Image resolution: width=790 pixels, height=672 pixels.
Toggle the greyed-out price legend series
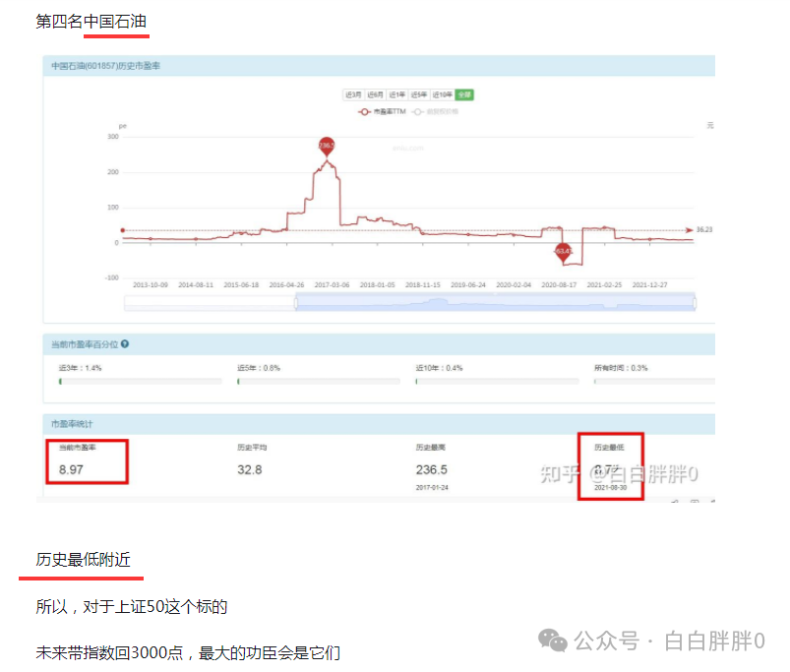(435, 111)
